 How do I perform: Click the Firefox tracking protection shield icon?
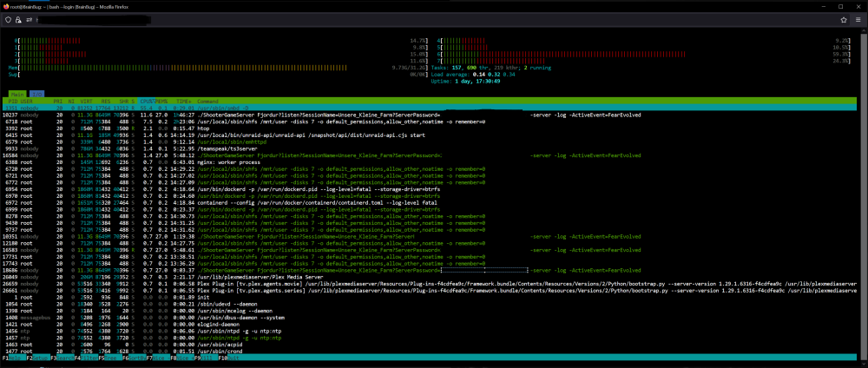[9, 20]
